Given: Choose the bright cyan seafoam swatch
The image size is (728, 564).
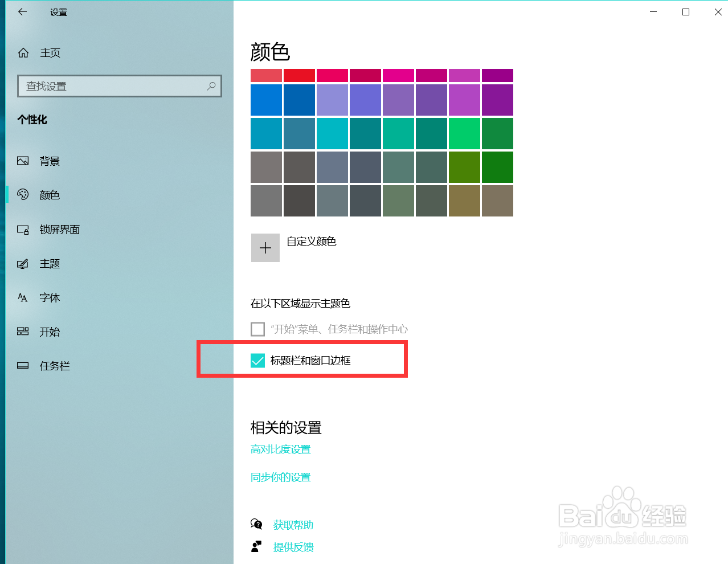Looking at the screenshot, I should click(332, 133).
